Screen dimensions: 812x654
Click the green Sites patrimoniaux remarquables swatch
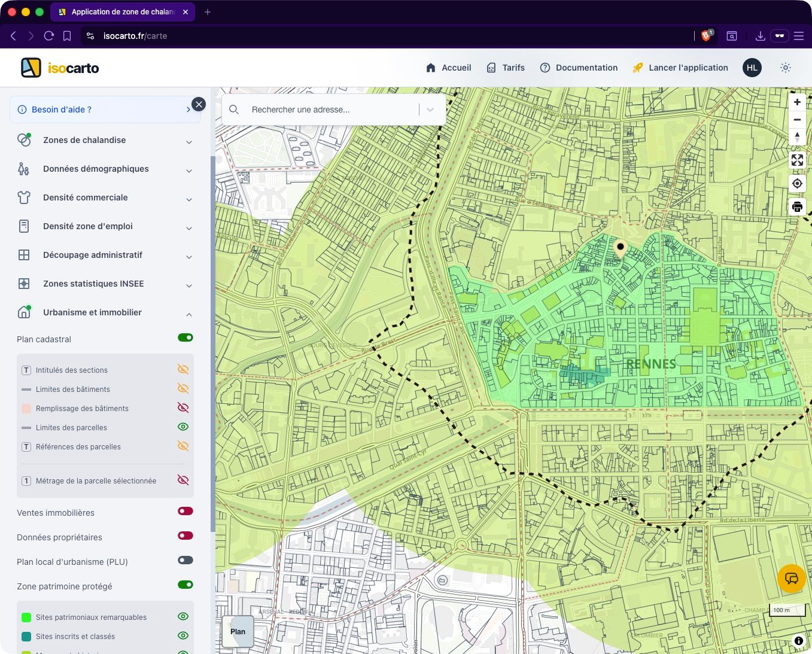click(26, 617)
